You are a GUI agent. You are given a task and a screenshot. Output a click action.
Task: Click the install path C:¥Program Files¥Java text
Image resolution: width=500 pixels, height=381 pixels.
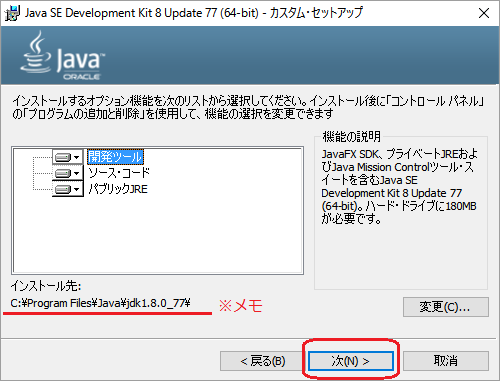[x=100, y=303]
